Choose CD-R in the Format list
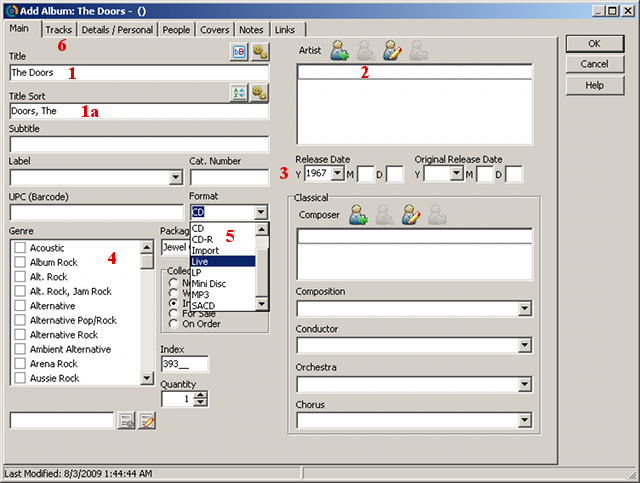The image size is (640, 483). click(223, 239)
